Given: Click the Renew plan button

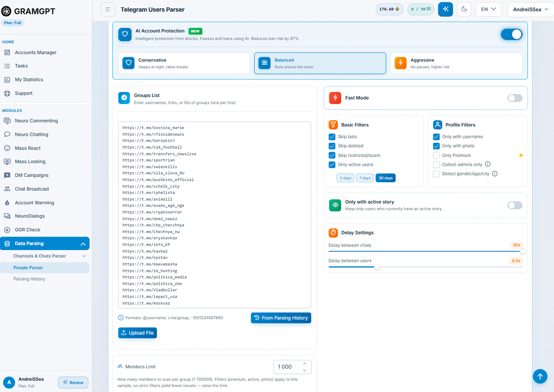Looking at the screenshot, I should (x=73, y=382).
